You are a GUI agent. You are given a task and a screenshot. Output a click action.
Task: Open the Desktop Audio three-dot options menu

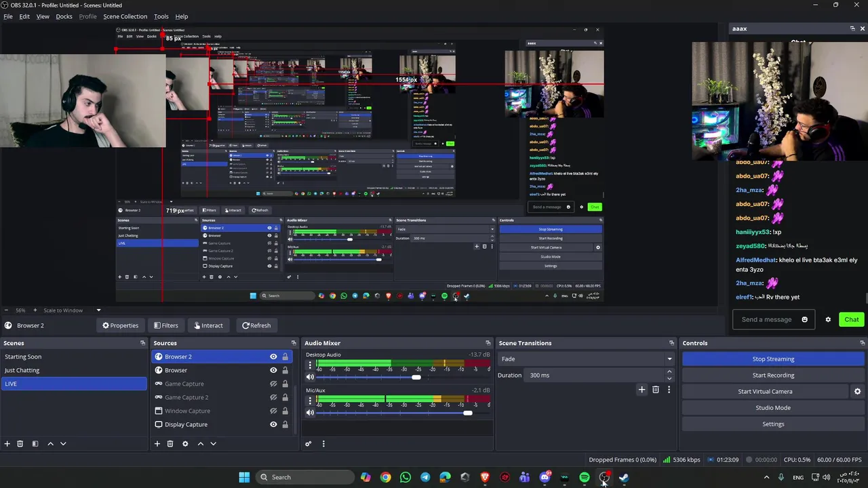[x=310, y=366]
